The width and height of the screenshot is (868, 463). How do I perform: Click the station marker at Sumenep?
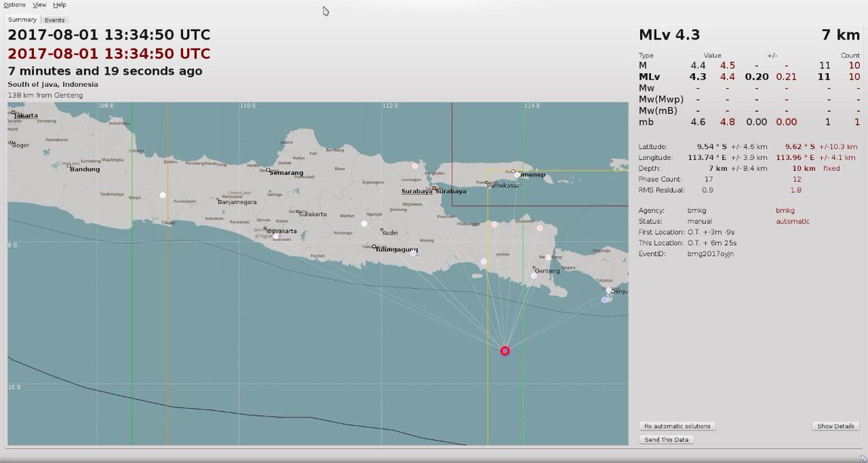[517, 174]
